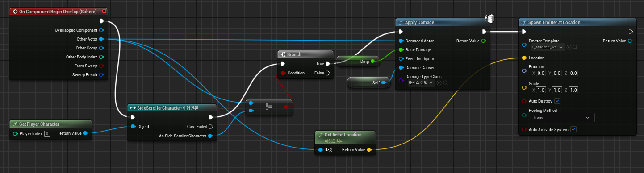Click the Spawn Emitter Location input pin

click(524, 58)
